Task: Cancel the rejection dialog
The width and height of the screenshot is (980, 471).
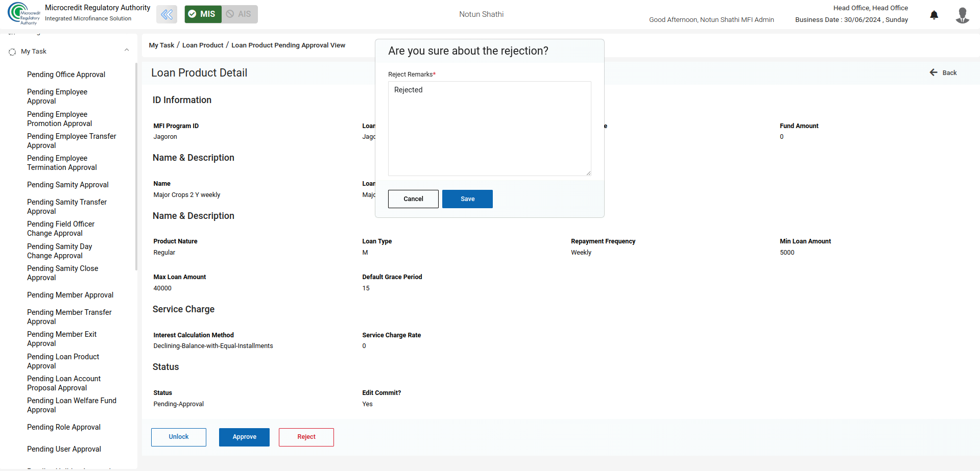Action: point(413,199)
